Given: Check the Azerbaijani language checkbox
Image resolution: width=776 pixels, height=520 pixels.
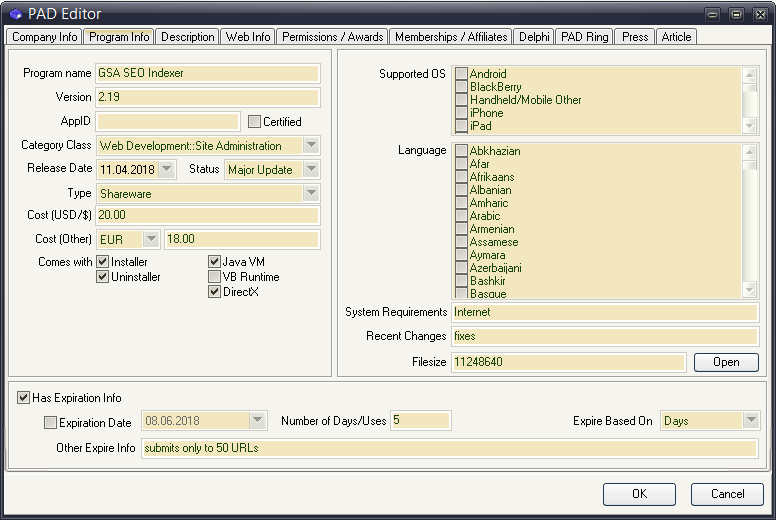Looking at the screenshot, I should coord(461,268).
